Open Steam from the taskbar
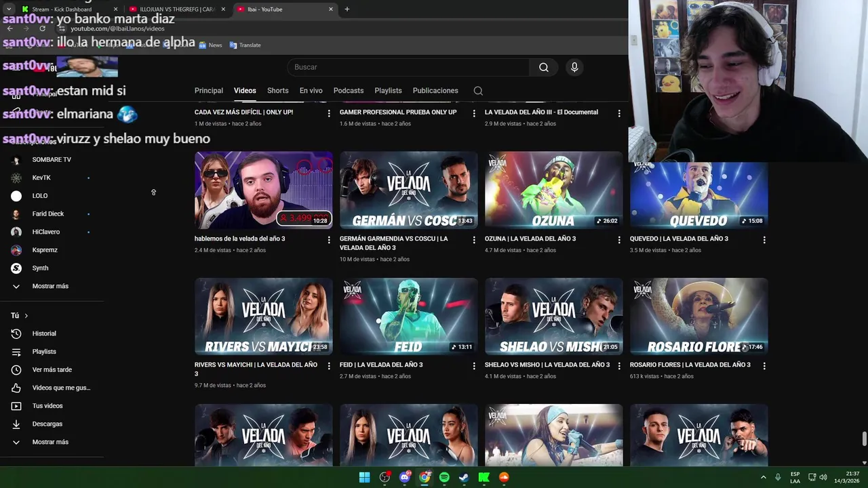868x488 pixels. 464,477
